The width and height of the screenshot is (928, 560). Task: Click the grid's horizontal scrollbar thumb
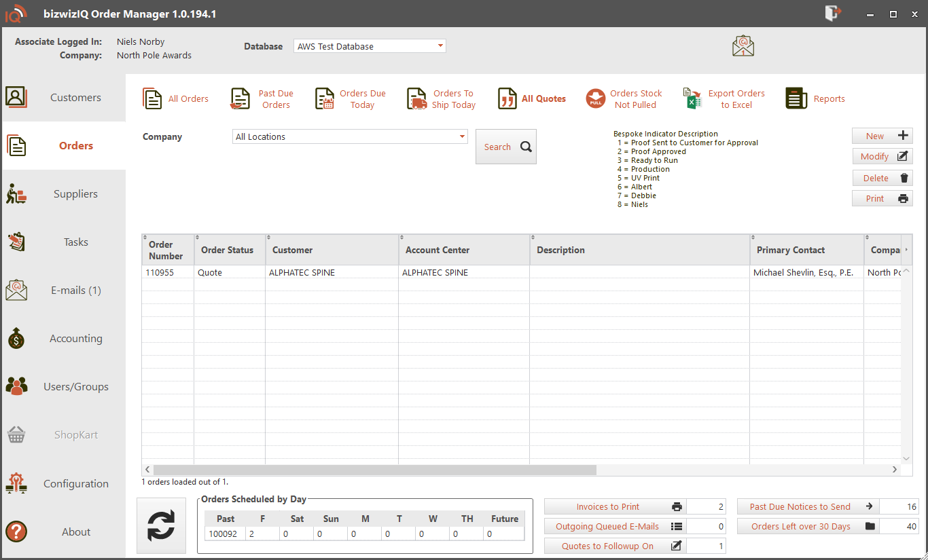(x=374, y=470)
